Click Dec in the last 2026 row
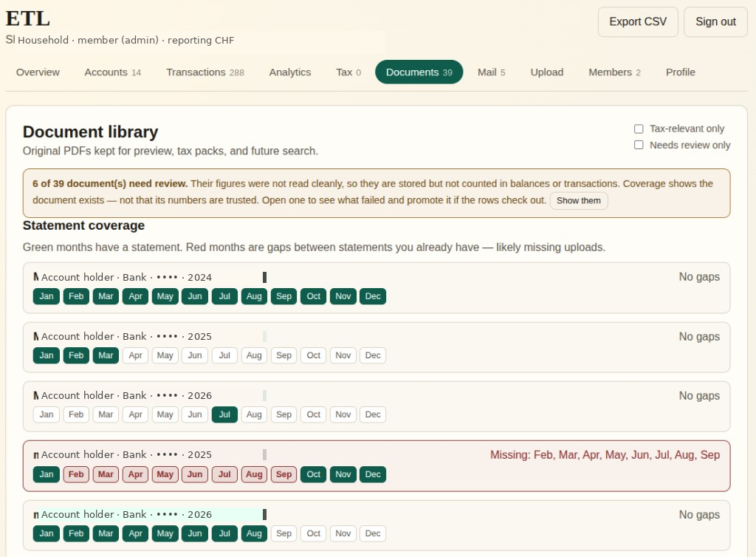Screen dimensions: 756x557 373,533
